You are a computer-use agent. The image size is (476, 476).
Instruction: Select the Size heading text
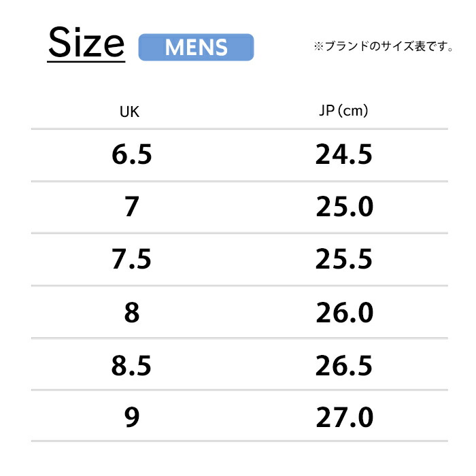(x=86, y=42)
